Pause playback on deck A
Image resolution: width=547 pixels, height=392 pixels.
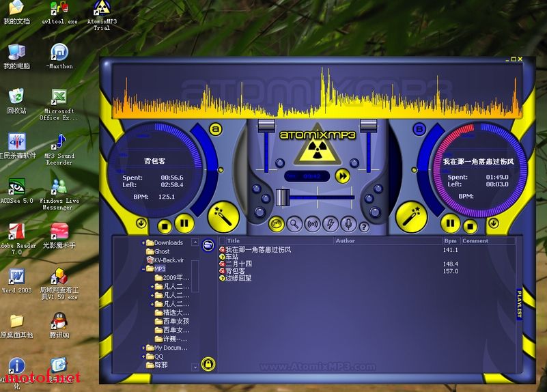click(x=184, y=223)
